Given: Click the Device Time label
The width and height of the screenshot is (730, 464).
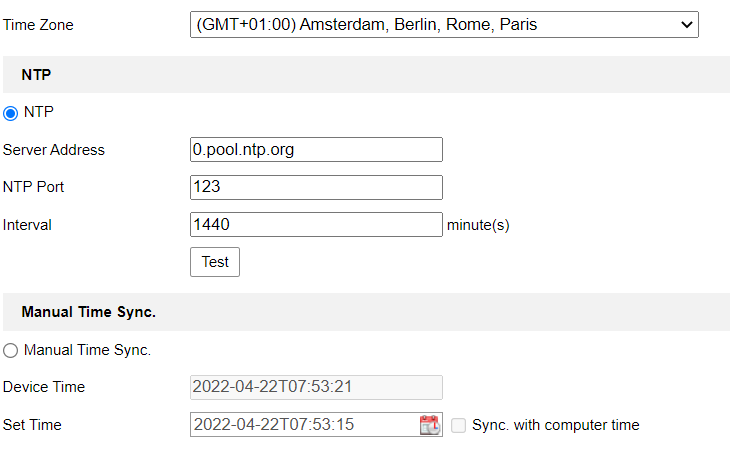Looking at the screenshot, I should coord(44,387).
